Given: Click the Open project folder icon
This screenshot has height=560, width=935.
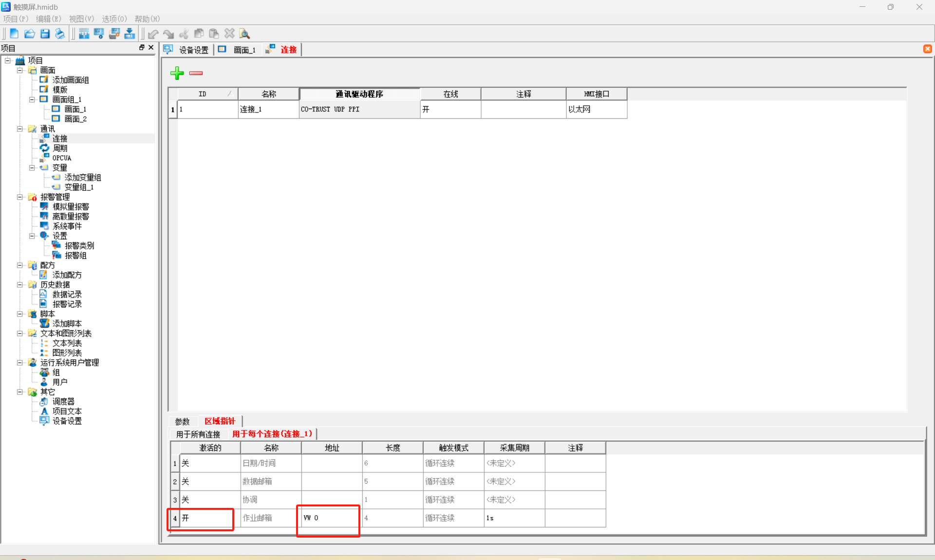Looking at the screenshot, I should pos(30,34).
